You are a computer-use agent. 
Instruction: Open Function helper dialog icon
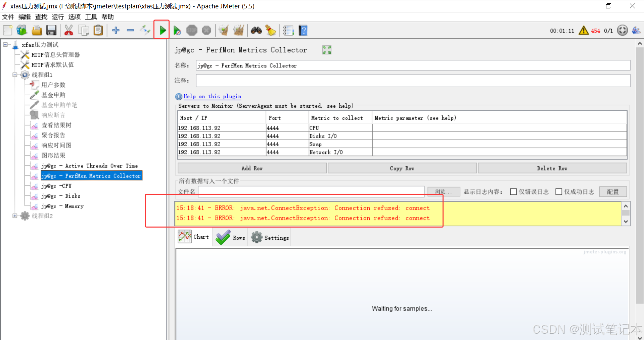click(288, 30)
